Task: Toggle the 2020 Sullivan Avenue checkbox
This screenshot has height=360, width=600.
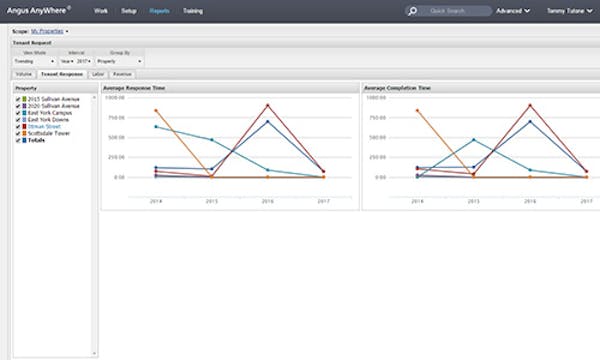Action: (18, 106)
